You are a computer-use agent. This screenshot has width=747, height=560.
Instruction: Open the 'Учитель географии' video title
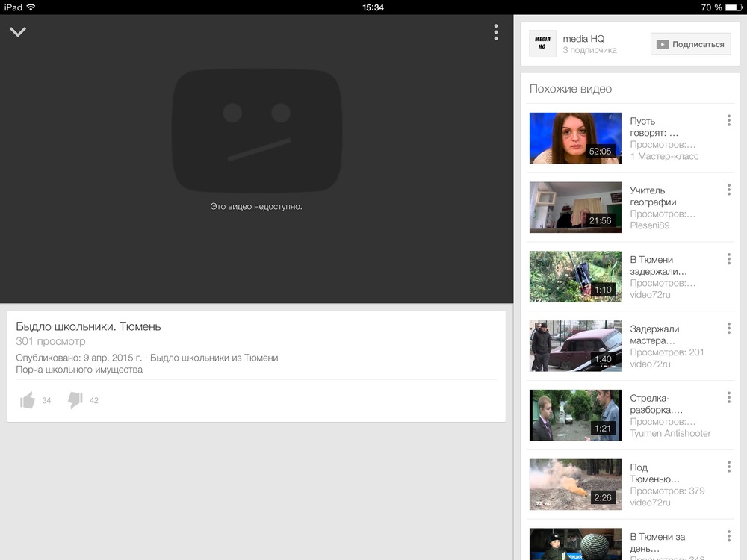pos(653,196)
